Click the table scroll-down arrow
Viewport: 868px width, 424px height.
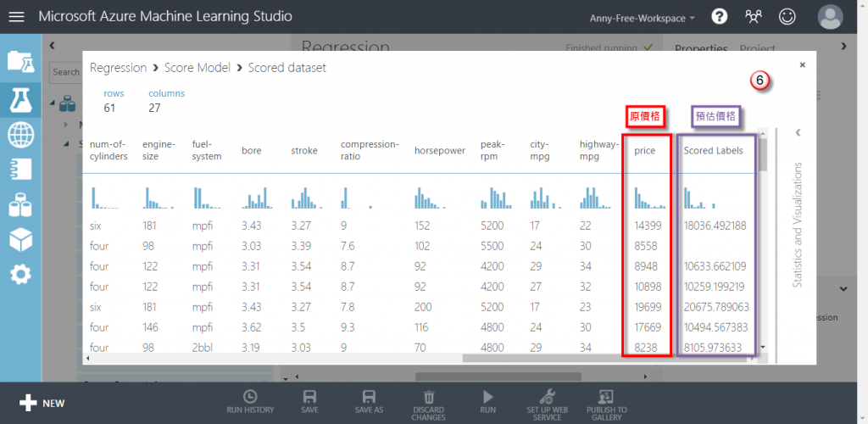764,347
